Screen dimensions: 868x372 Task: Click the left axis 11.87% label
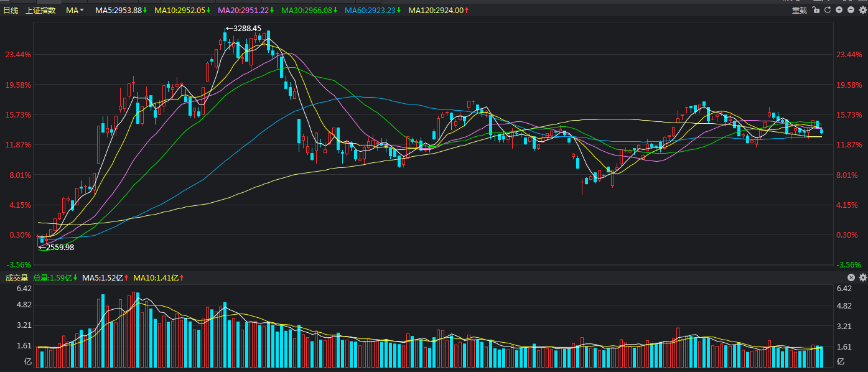click(18, 145)
